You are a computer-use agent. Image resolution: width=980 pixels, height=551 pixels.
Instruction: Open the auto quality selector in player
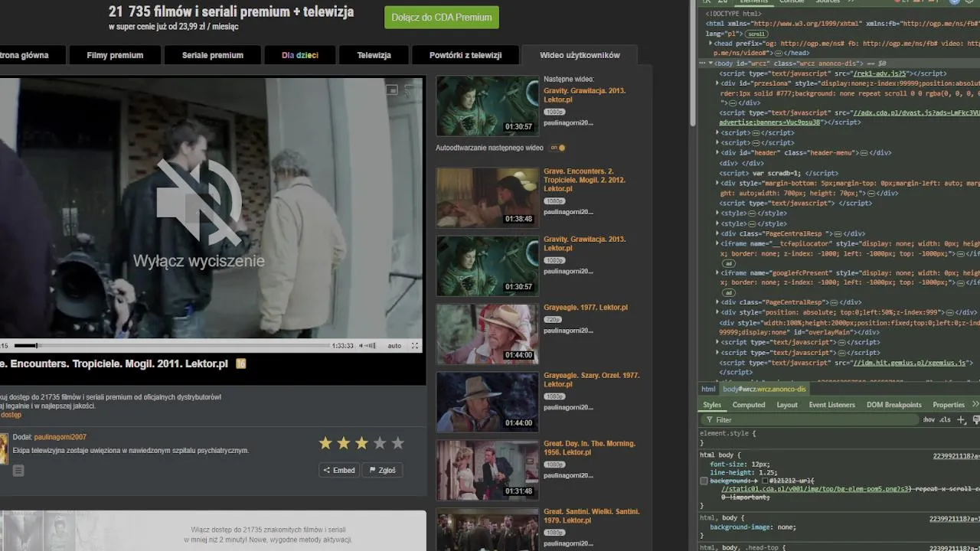point(394,346)
